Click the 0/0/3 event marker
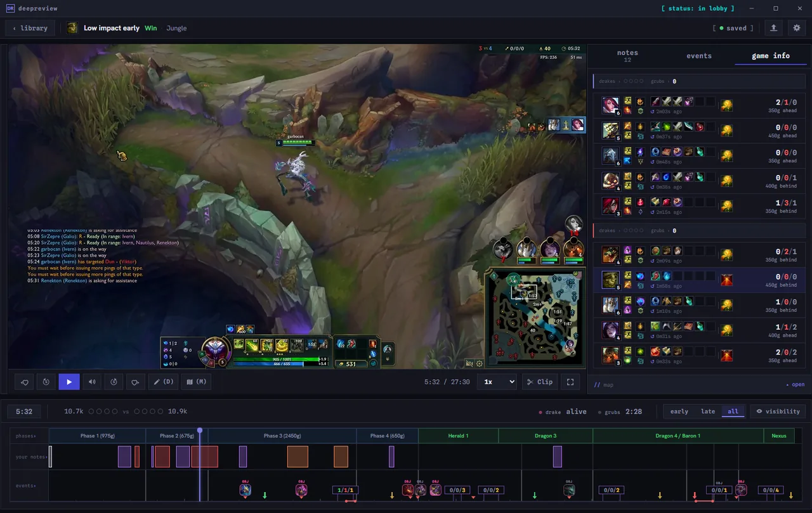 [x=457, y=490]
